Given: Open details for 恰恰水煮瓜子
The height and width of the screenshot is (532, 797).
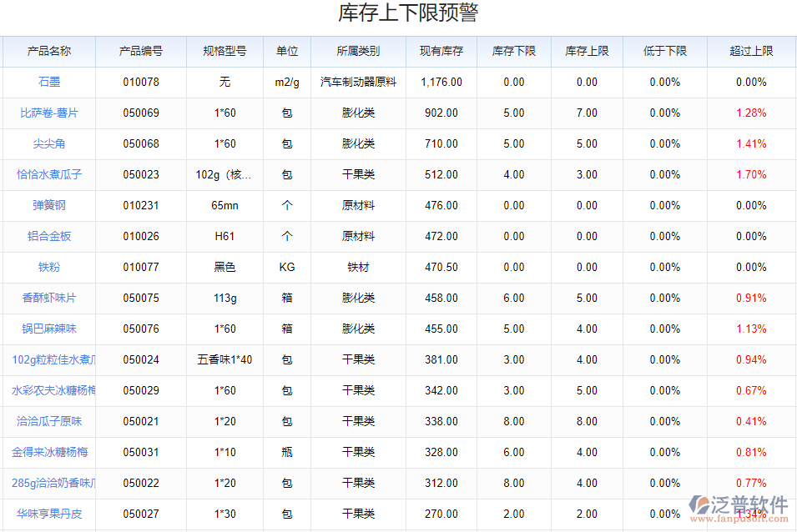Looking at the screenshot, I should tap(48, 174).
